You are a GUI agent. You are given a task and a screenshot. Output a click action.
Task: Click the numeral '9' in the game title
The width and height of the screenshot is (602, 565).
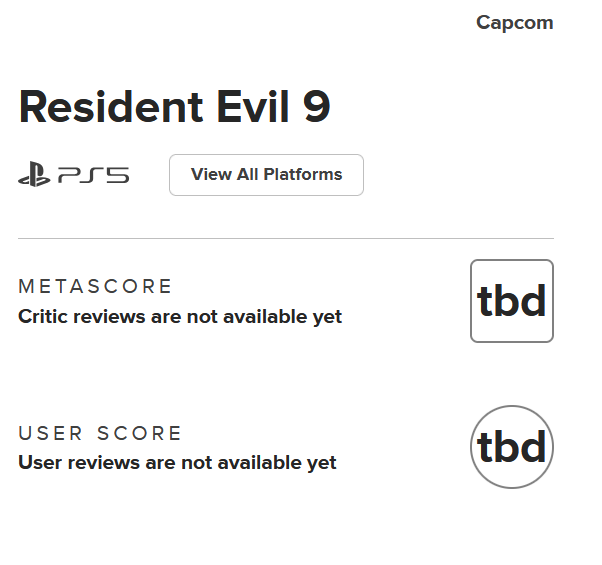pyautogui.click(x=316, y=106)
